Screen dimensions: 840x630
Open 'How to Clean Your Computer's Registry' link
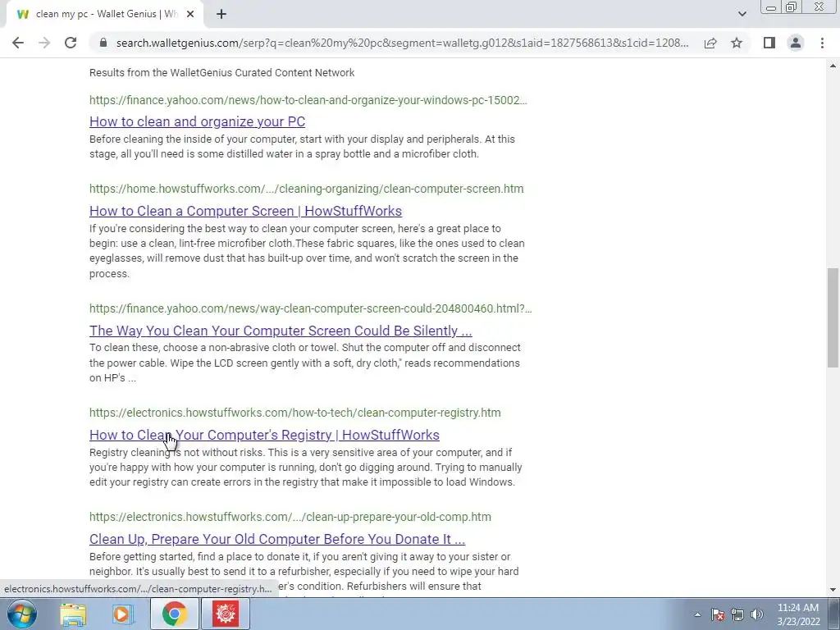pos(264,435)
